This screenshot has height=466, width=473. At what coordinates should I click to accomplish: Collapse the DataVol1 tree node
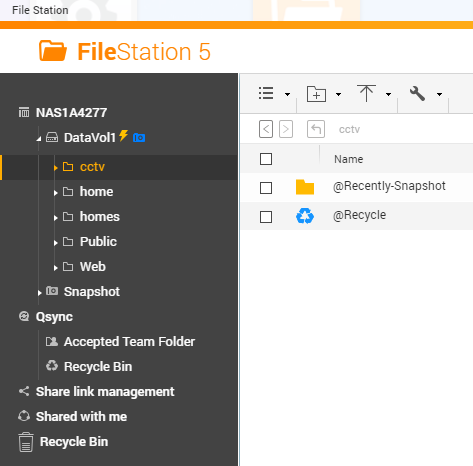[39, 138]
